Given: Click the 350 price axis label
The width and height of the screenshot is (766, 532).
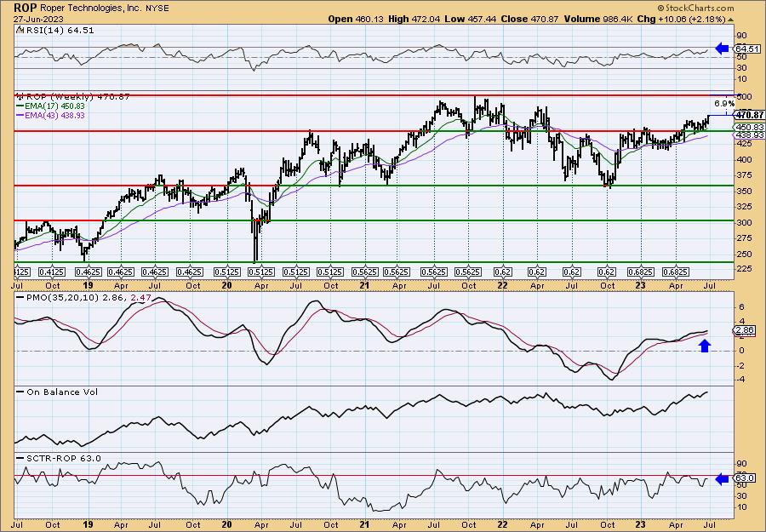Looking at the screenshot, I should click(745, 191).
